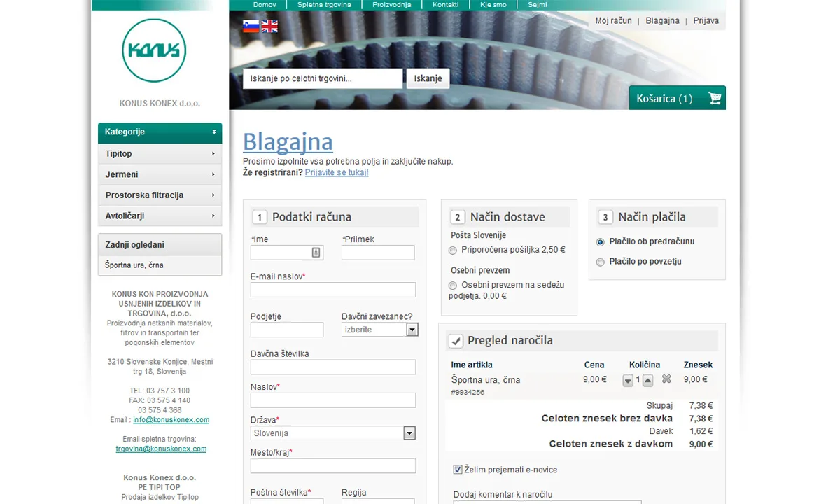819x504 pixels.
Task: Click the Konus logo
Action: (x=154, y=50)
